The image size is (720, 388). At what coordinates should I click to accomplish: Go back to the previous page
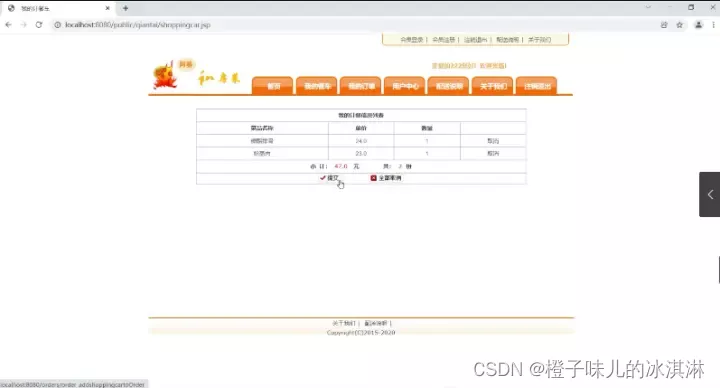coord(9,25)
